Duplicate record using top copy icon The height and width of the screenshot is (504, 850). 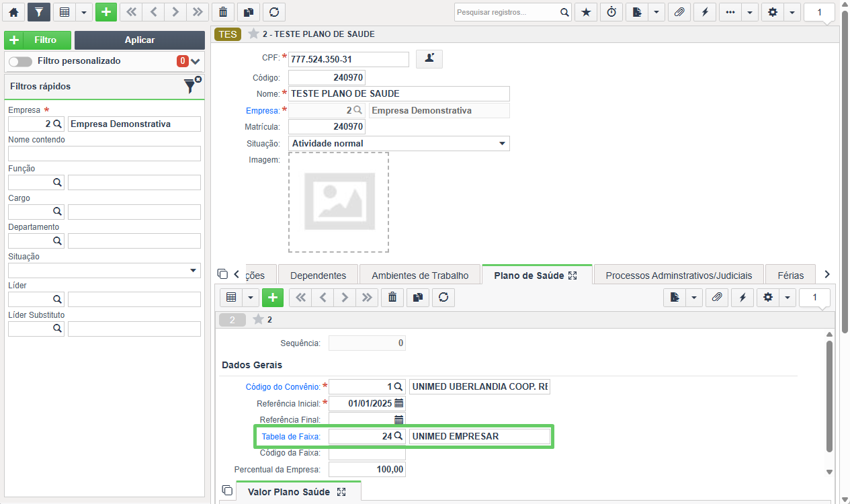point(249,12)
